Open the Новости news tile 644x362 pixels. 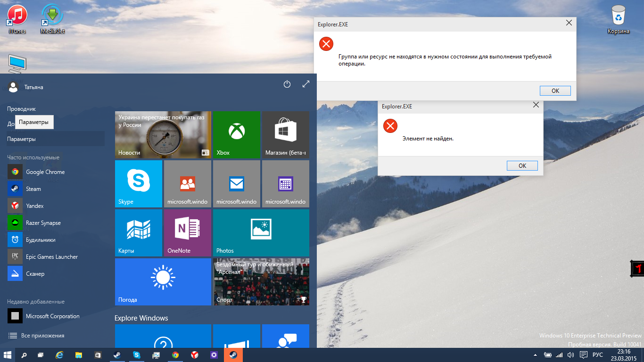tap(163, 135)
